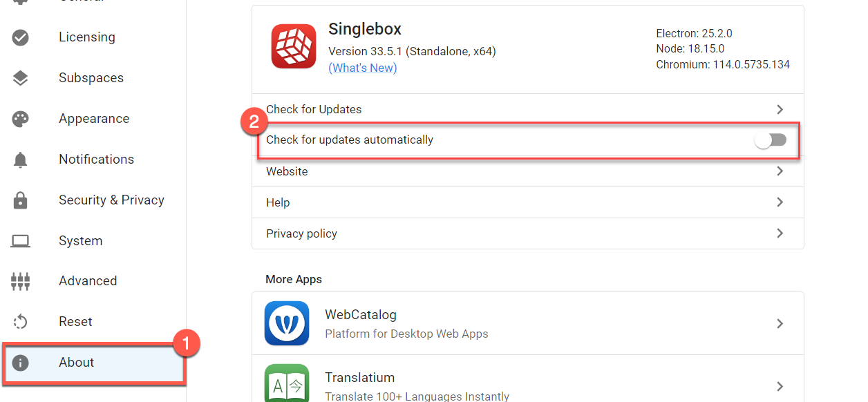This screenshot has width=868, height=402.
Task: Click the Subspaces layers icon
Action: tap(21, 78)
